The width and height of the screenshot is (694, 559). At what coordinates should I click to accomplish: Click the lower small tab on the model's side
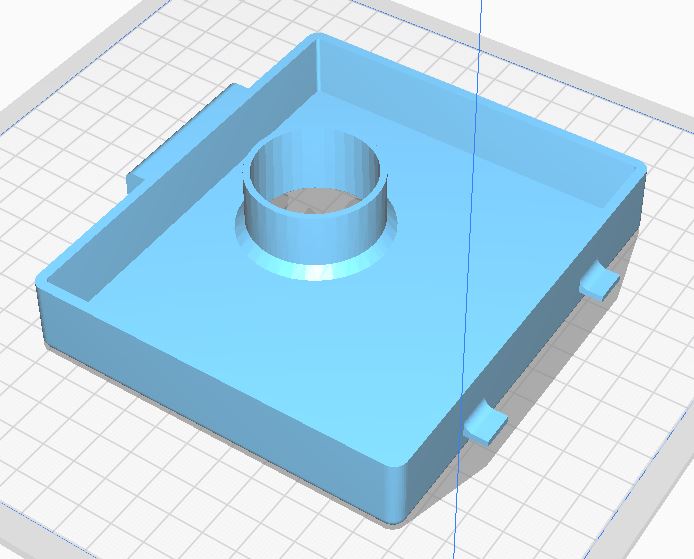(486, 423)
